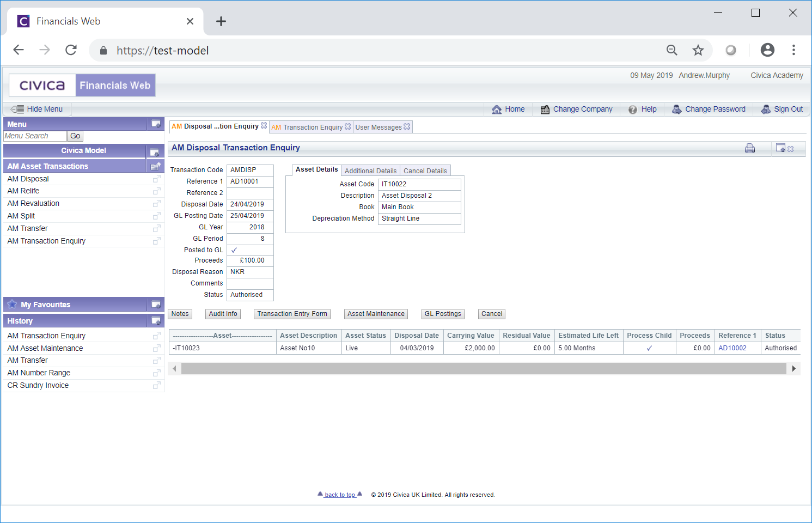Open the browser profile icon
The width and height of the screenshot is (812, 523).
pos(767,50)
